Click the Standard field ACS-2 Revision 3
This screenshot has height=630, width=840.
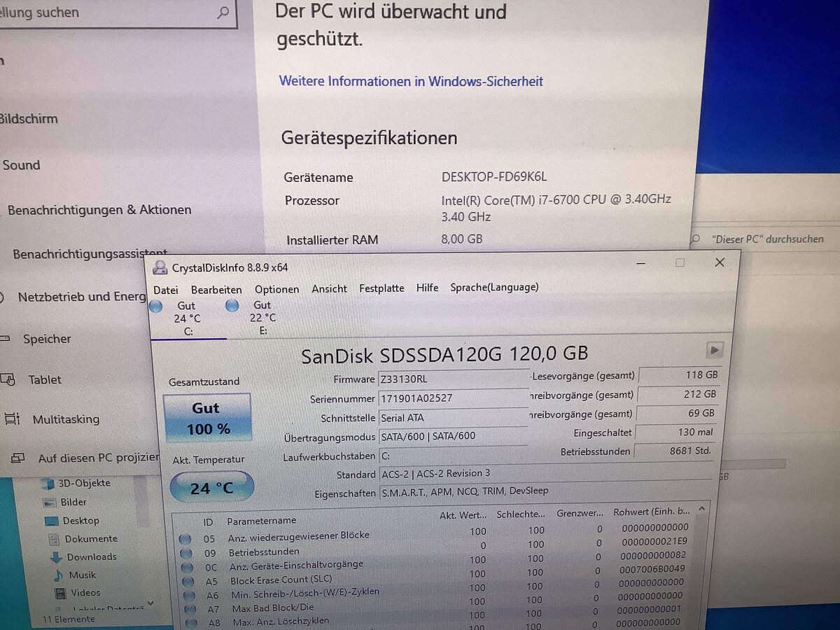(x=545, y=473)
